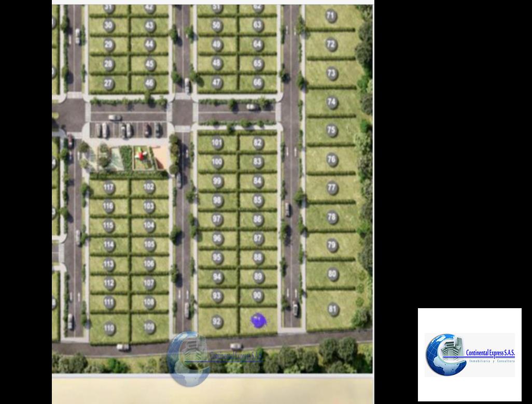This screenshot has width=532, height=404.
Task: Select lot 71 marker
Action: (x=331, y=16)
